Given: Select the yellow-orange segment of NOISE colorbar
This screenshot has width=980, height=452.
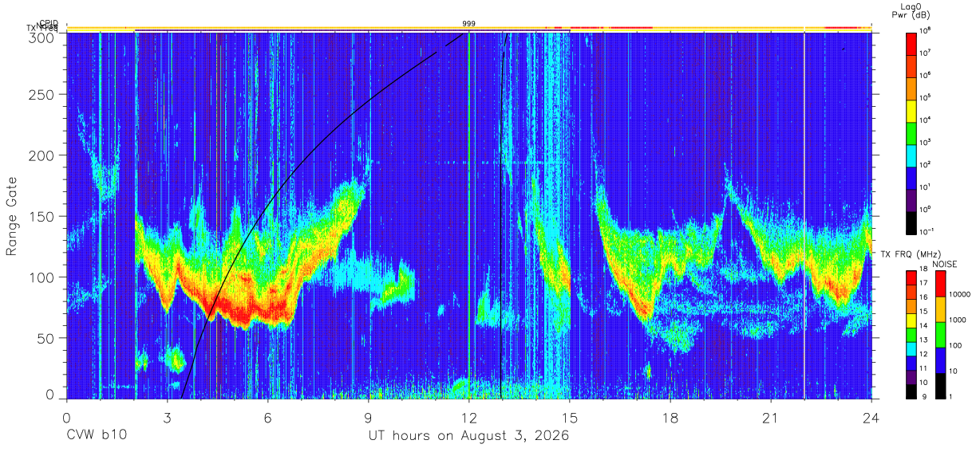Looking at the screenshot, I should (940, 308).
